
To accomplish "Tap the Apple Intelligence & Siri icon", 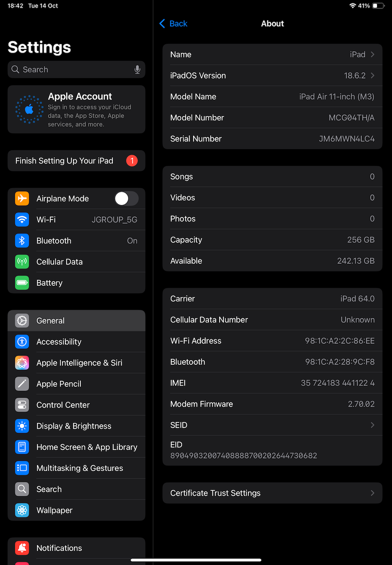I will [x=22, y=363].
